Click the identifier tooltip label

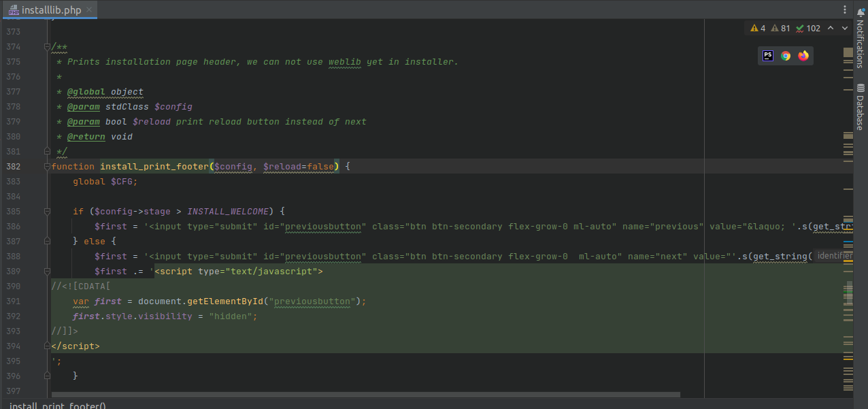pyautogui.click(x=834, y=256)
